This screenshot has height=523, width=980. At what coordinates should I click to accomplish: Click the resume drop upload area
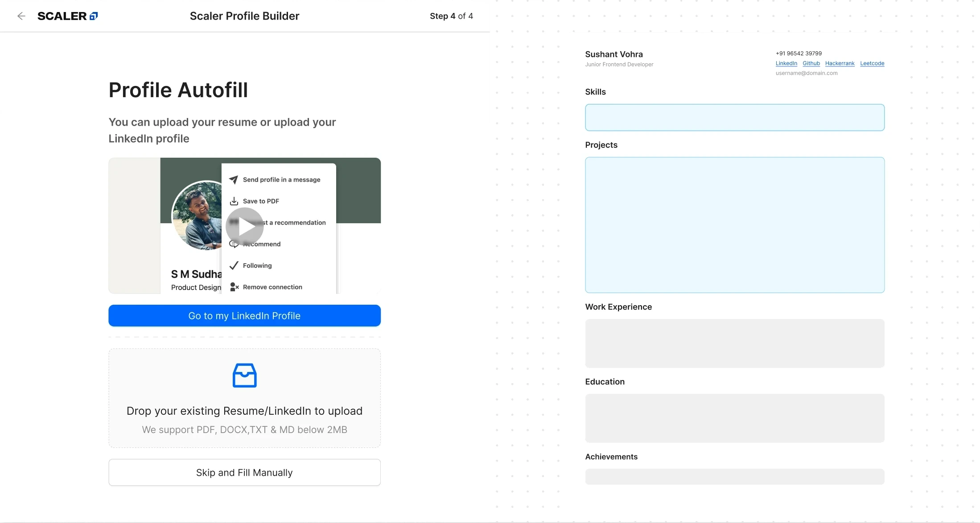[244, 398]
